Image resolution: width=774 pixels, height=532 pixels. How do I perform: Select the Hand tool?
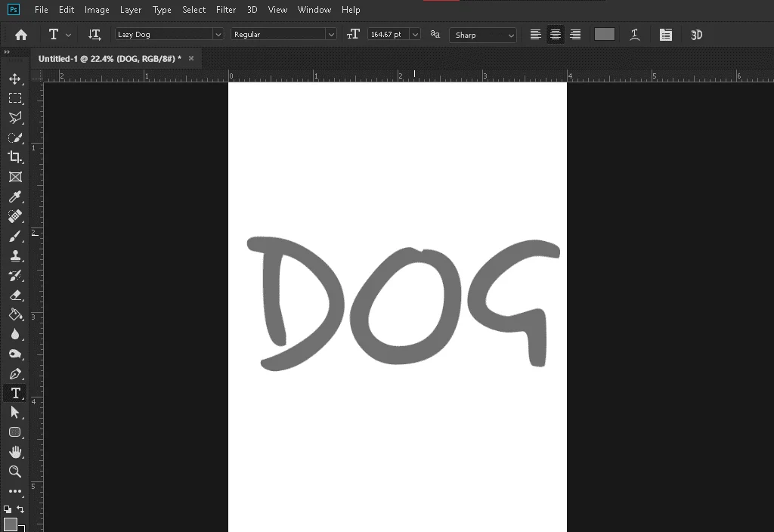click(15, 452)
